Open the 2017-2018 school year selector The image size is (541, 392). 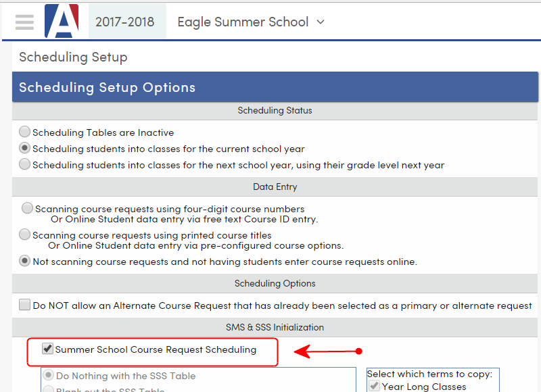(126, 21)
